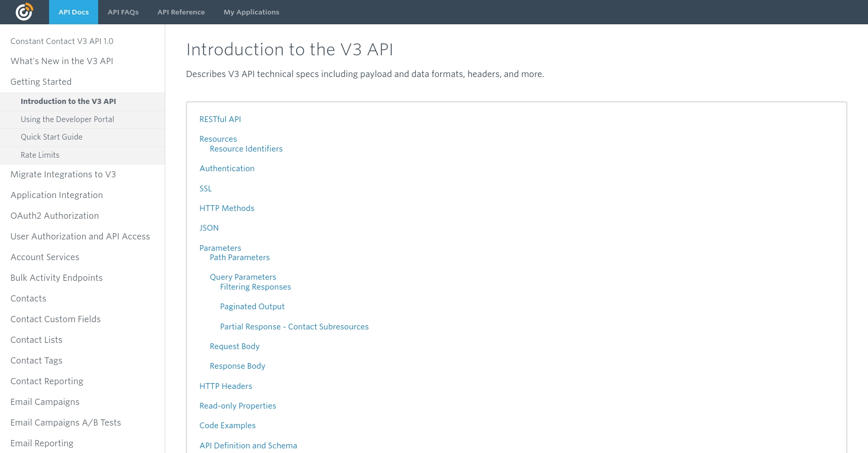The image size is (868, 453).
Task: Click the description text about V3 API technical specs
Action: (365, 74)
